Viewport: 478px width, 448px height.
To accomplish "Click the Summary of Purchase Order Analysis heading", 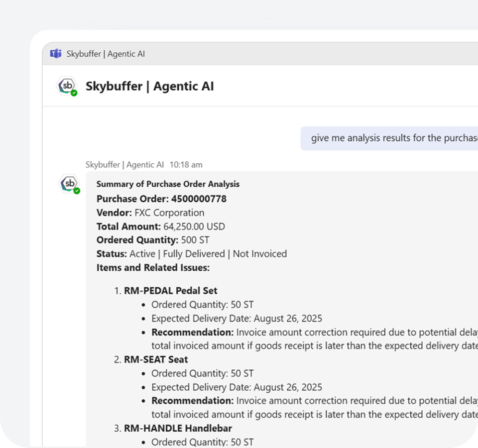I will (x=168, y=184).
